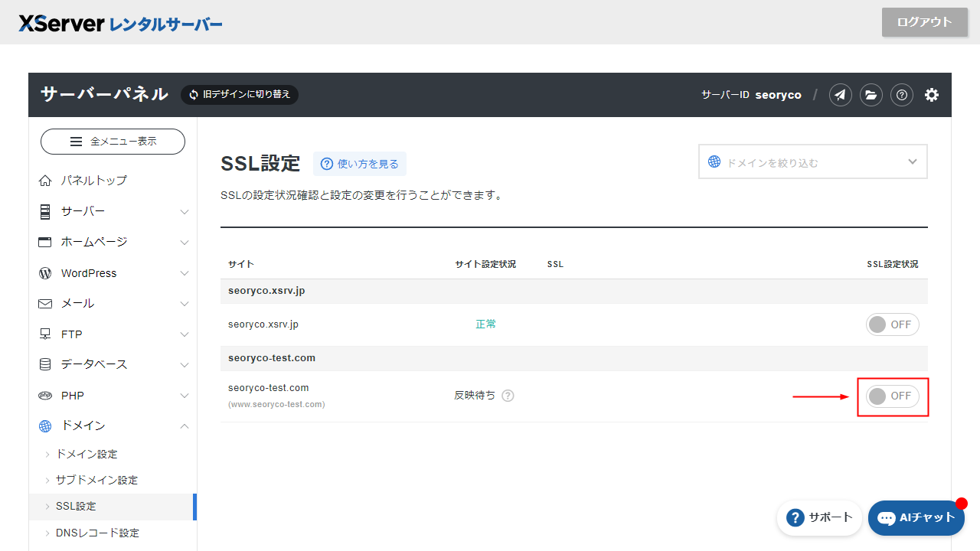The width and height of the screenshot is (980, 551).
Task: Click the ログアウト button
Action: (924, 22)
